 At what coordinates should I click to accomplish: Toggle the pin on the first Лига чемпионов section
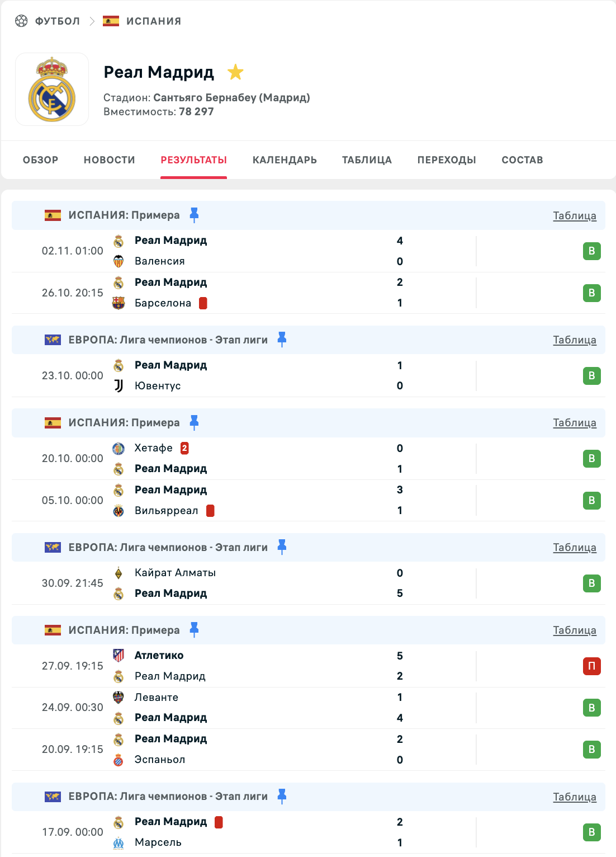(x=282, y=340)
